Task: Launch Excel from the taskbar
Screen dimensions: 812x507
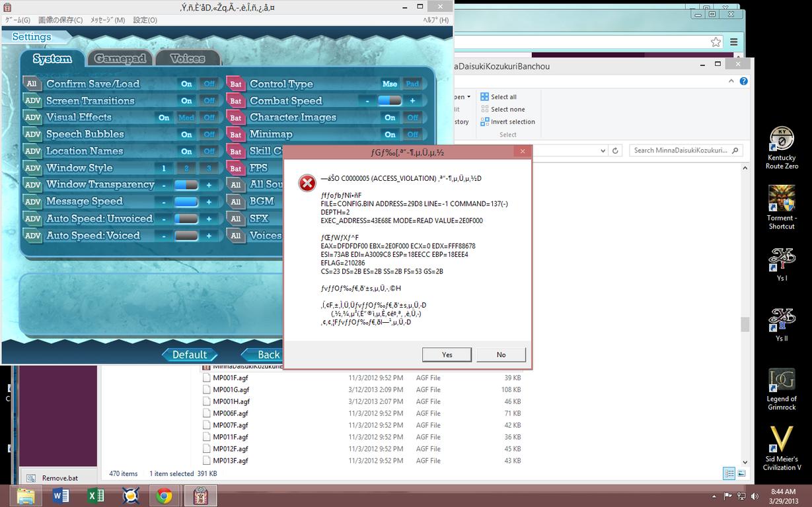Action: (95, 496)
